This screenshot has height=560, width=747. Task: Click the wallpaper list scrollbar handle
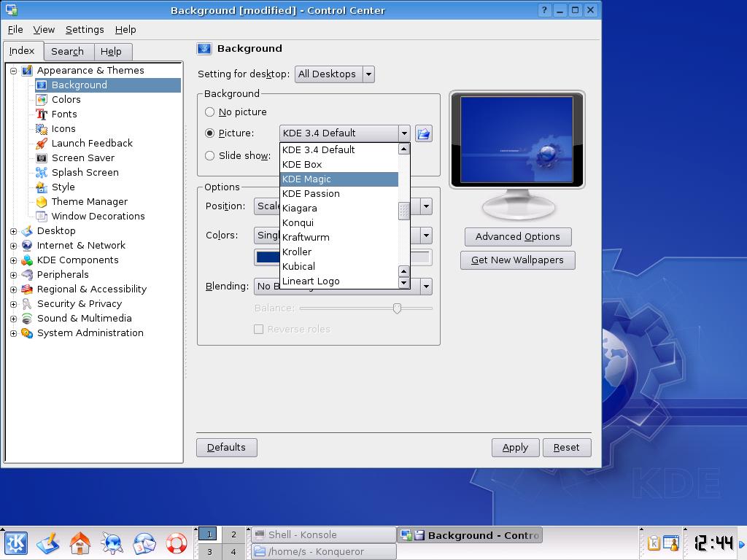click(x=404, y=211)
